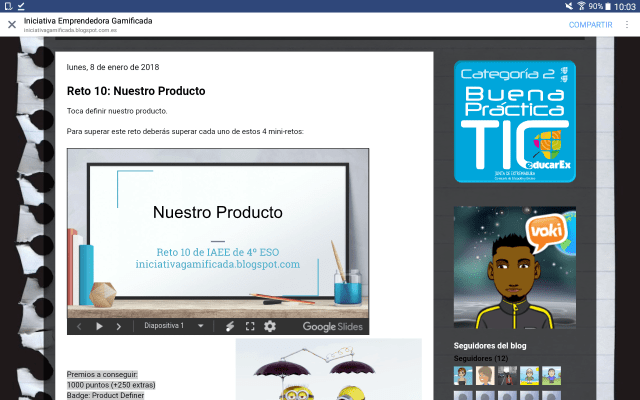Click the slideshow laser pointer icon
Screen dimensions: 640x400
tap(229, 326)
